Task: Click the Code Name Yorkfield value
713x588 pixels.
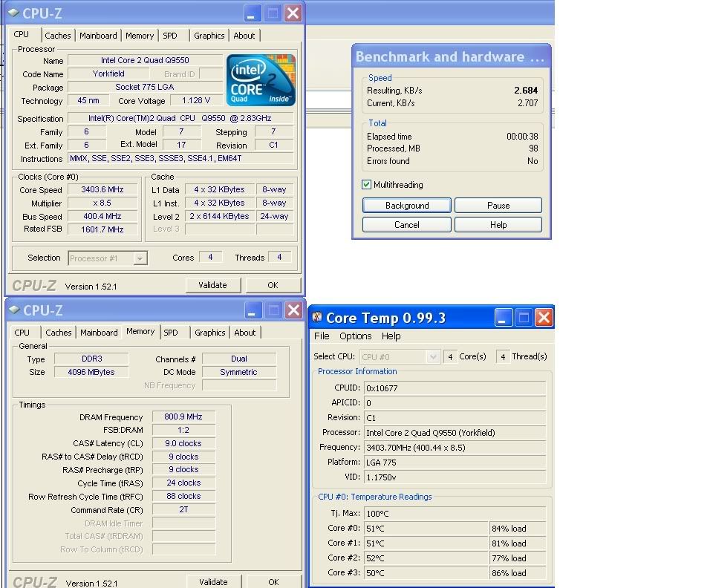Action: [x=108, y=73]
